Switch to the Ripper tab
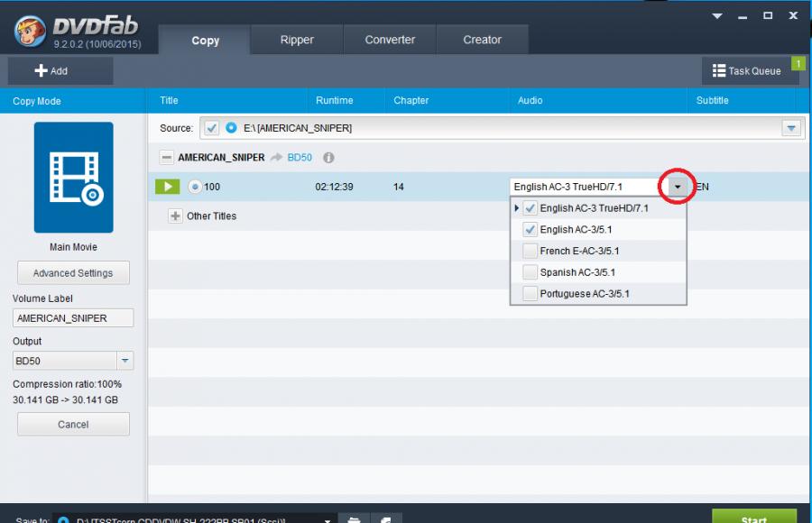The image size is (812, 523). point(297,40)
